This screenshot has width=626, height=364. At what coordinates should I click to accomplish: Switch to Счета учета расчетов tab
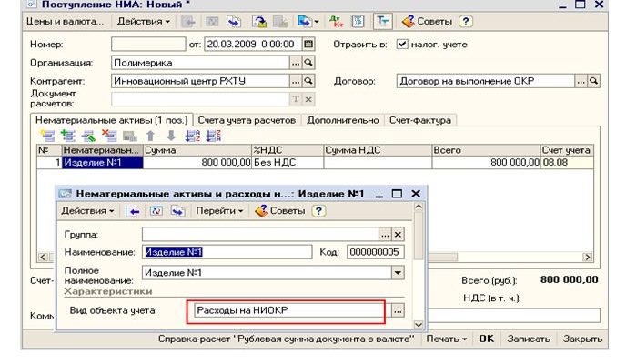247,120
